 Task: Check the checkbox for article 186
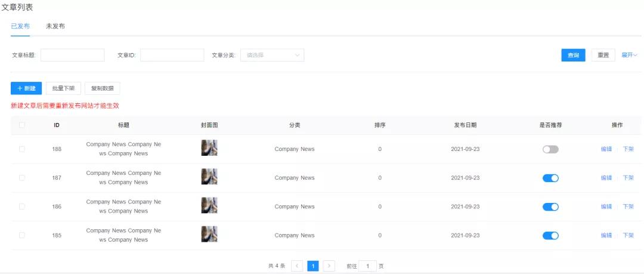22,207
